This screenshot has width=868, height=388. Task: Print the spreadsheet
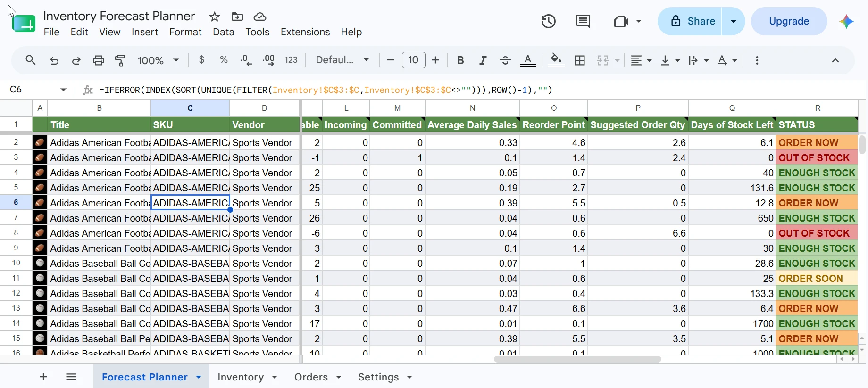point(98,60)
